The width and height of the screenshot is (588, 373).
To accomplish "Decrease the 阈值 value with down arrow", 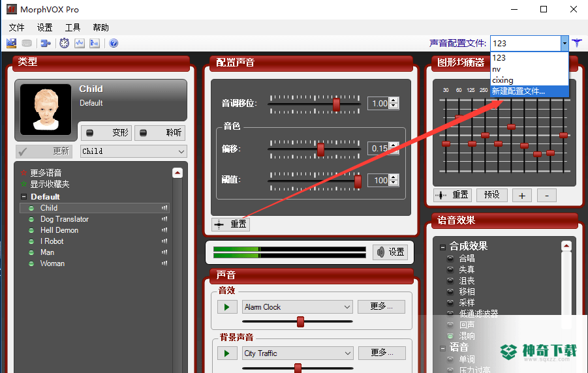I will [394, 183].
